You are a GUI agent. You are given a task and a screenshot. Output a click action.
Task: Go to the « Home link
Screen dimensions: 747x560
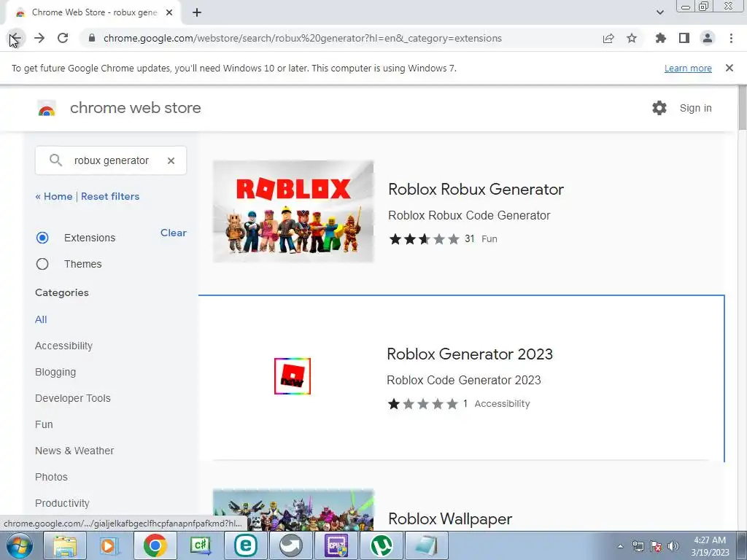[54, 196]
